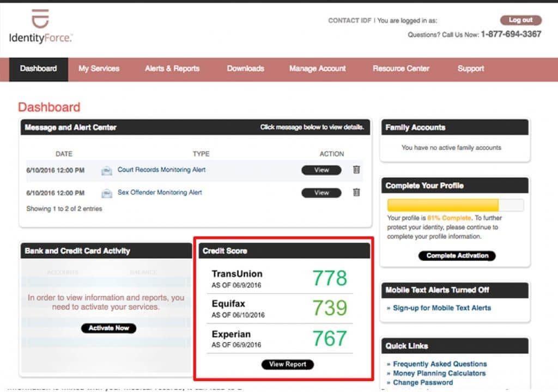This screenshot has width=558, height=392.
Task: Open the Dashboard tab
Action: click(39, 69)
